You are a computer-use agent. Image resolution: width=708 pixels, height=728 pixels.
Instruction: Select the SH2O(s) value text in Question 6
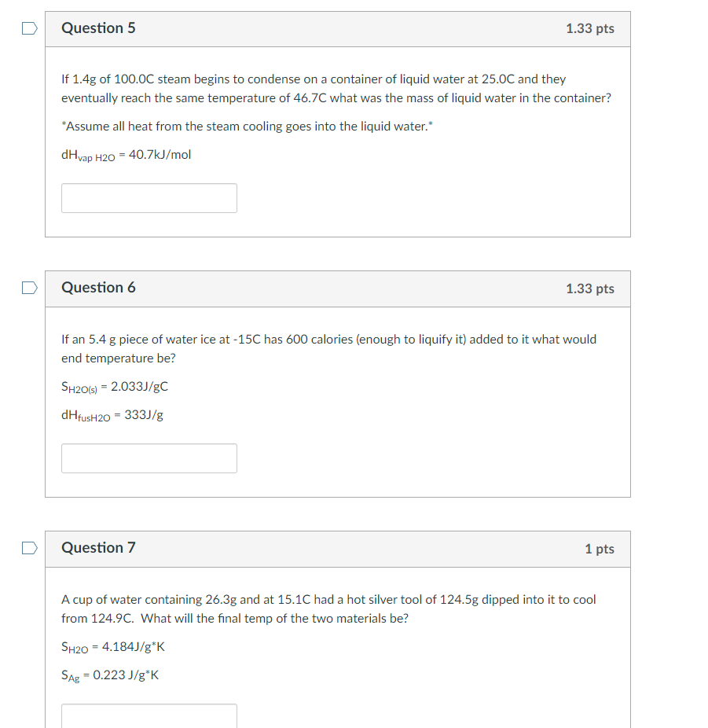pyautogui.click(x=116, y=386)
